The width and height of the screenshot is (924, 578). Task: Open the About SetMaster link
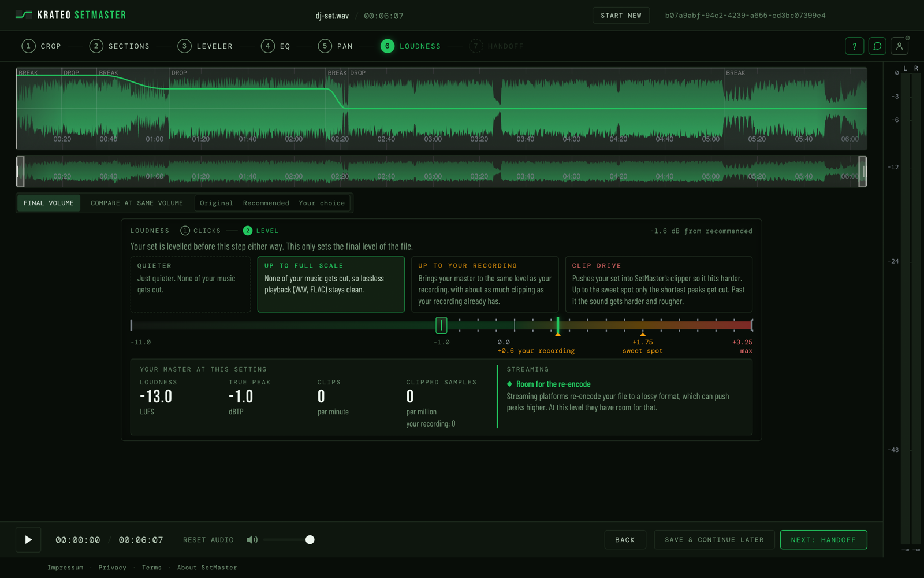pos(207,568)
